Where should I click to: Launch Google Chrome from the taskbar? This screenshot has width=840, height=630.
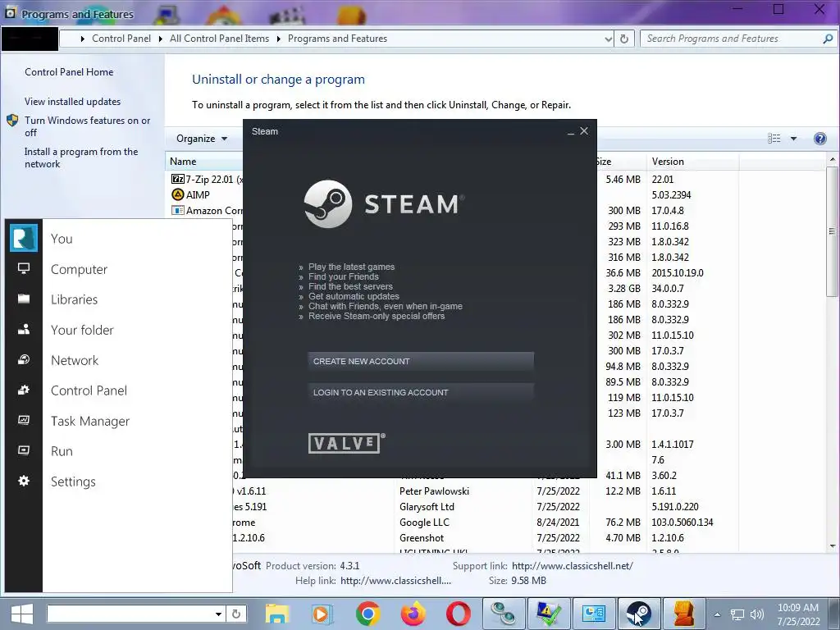(367, 614)
